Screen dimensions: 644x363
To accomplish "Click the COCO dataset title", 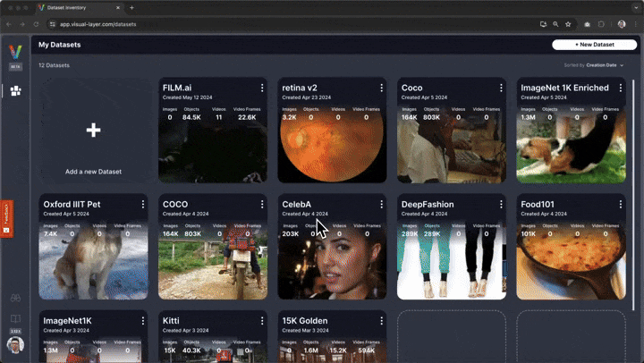I will coord(175,204).
